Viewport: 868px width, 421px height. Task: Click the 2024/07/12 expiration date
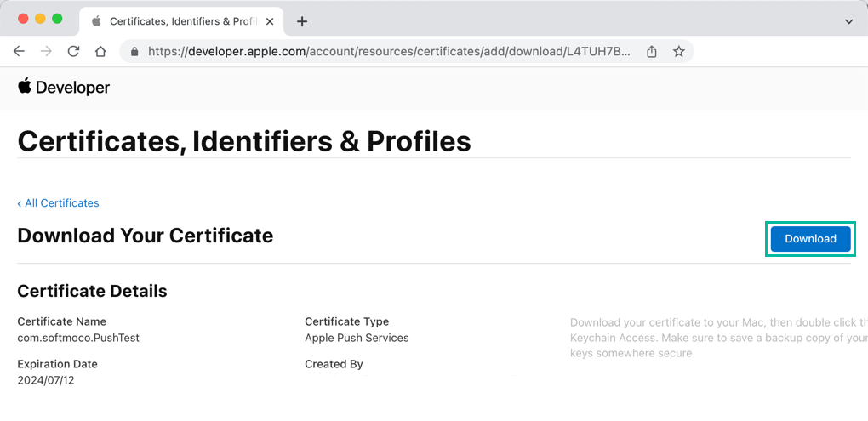44,380
